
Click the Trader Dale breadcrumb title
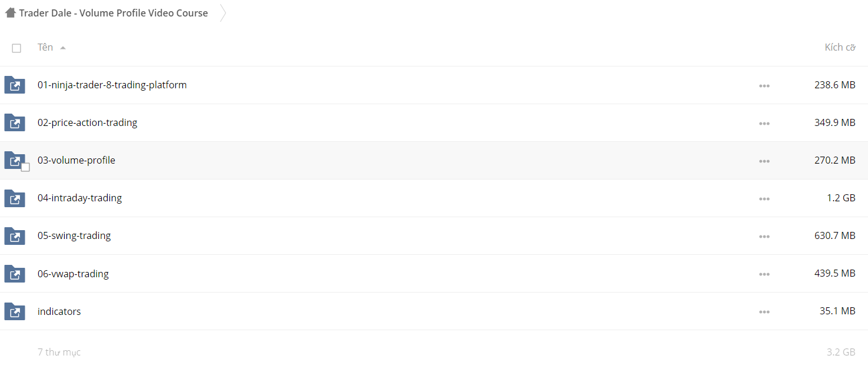pos(114,13)
